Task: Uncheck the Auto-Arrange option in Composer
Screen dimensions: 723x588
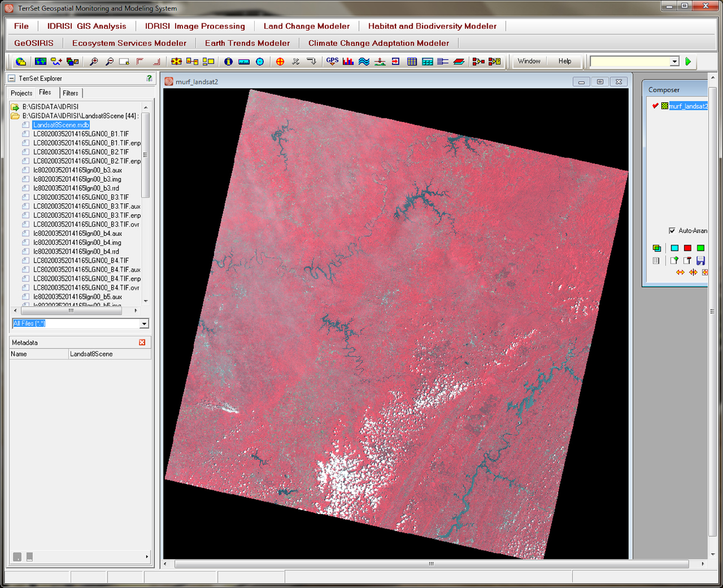Action: [x=672, y=230]
